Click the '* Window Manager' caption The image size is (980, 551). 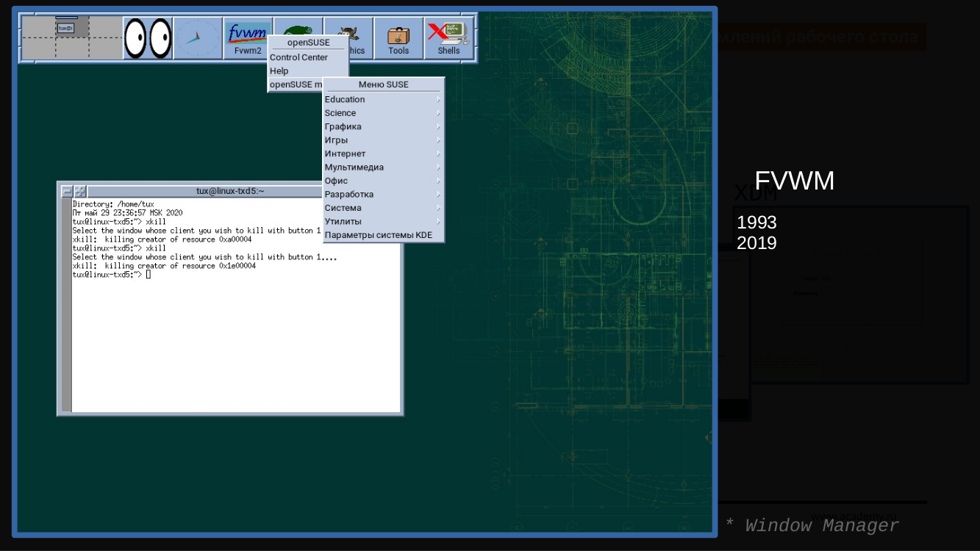tap(812, 525)
